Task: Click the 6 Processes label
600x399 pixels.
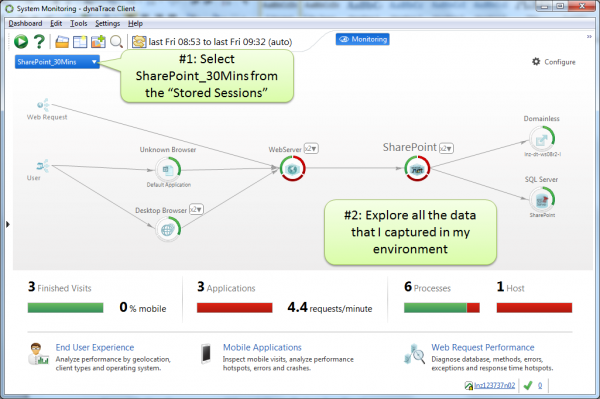Action: tap(427, 287)
